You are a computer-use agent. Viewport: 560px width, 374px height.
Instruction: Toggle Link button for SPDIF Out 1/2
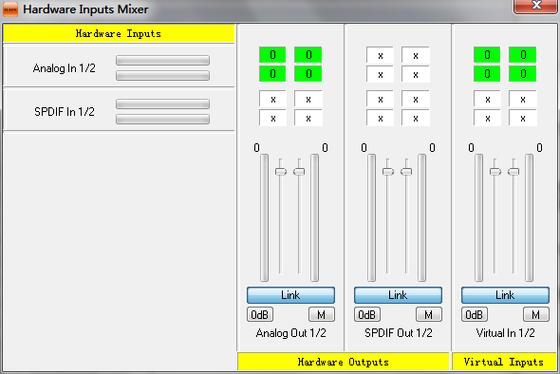[398, 295]
